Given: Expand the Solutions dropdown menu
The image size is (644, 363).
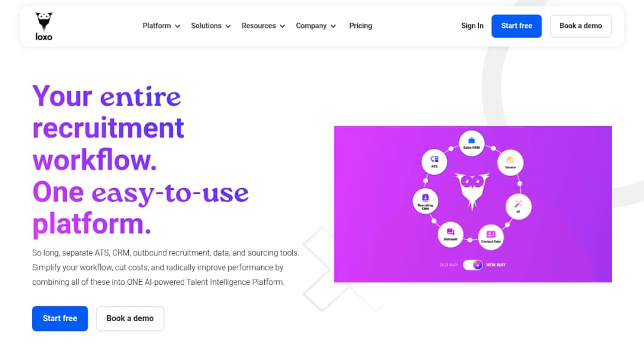Looking at the screenshot, I should tap(210, 26).
